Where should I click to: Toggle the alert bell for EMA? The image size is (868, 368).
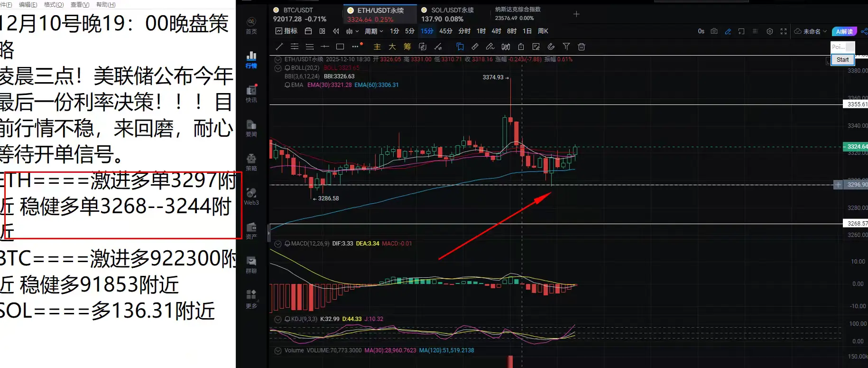(287, 85)
